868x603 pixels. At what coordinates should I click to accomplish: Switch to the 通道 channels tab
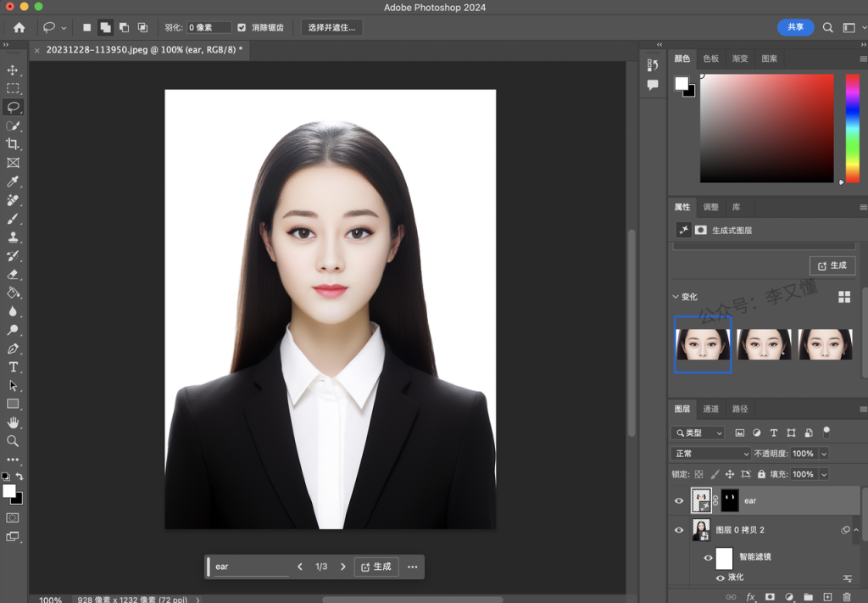[x=710, y=409]
